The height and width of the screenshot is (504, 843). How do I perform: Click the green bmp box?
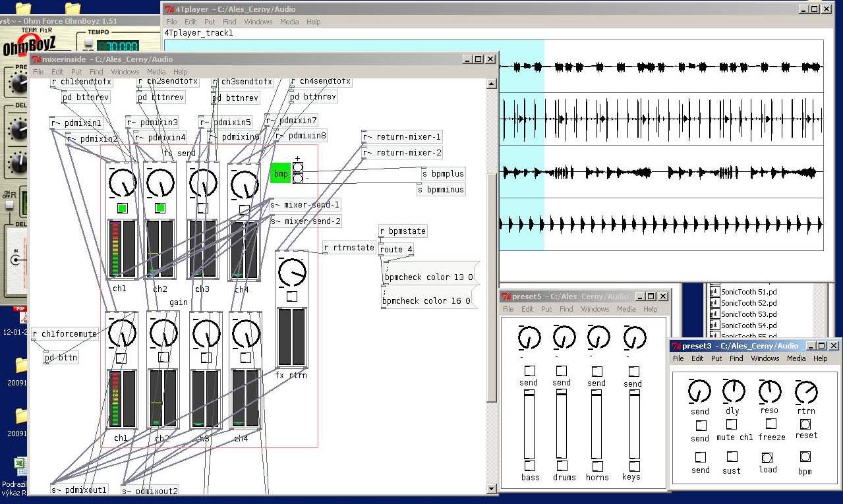[x=280, y=173]
